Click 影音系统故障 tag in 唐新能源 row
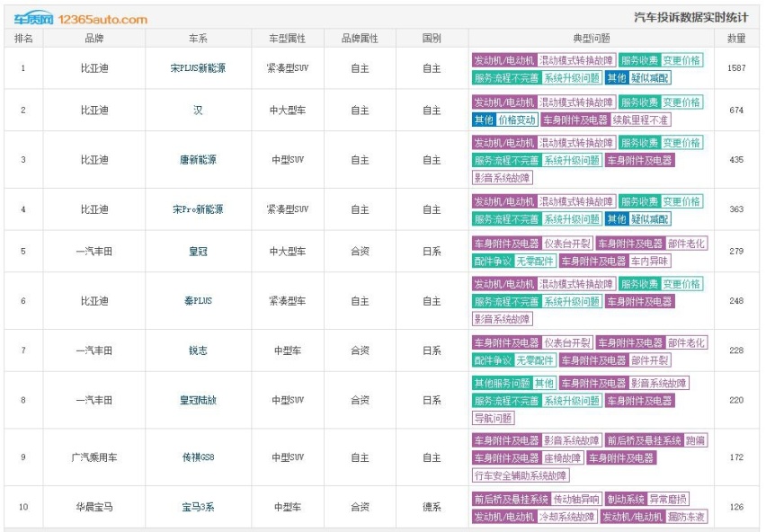Viewport: 766px width, 532px height. coord(503,178)
